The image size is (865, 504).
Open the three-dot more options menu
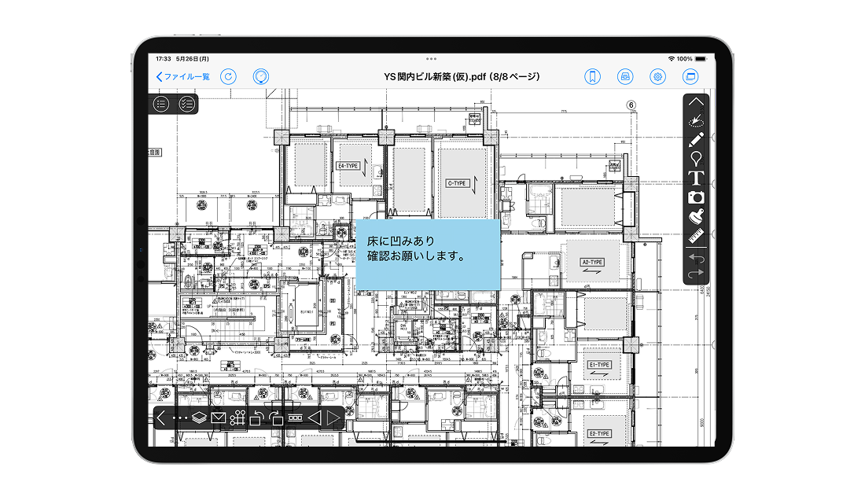tap(180, 418)
